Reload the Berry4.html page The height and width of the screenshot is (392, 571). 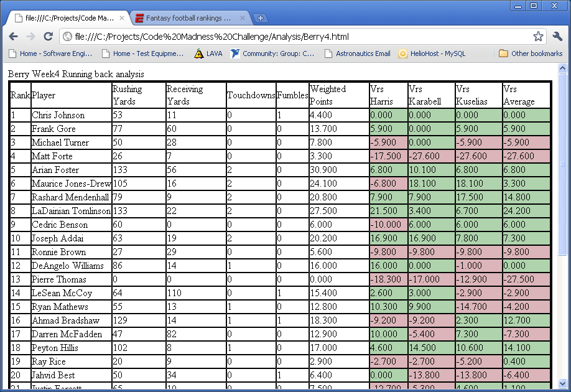pyautogui.click(x=49, y=36)
